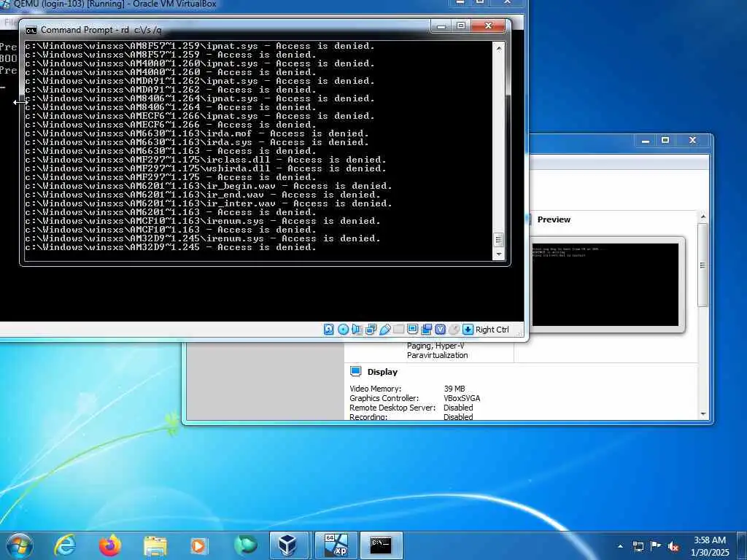Click the overlapping-squares recording icon in VM status bar

pyautogui.click(x=426, y=330)
